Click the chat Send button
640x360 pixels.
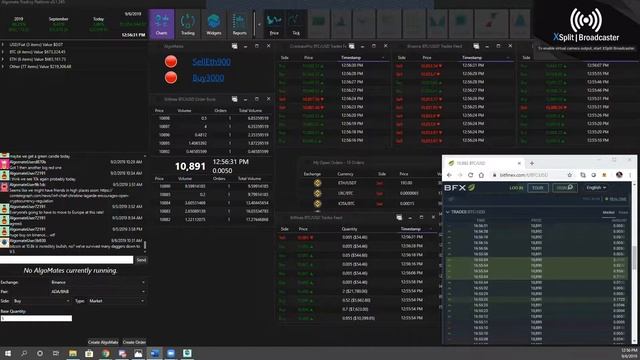pos(141,260)
